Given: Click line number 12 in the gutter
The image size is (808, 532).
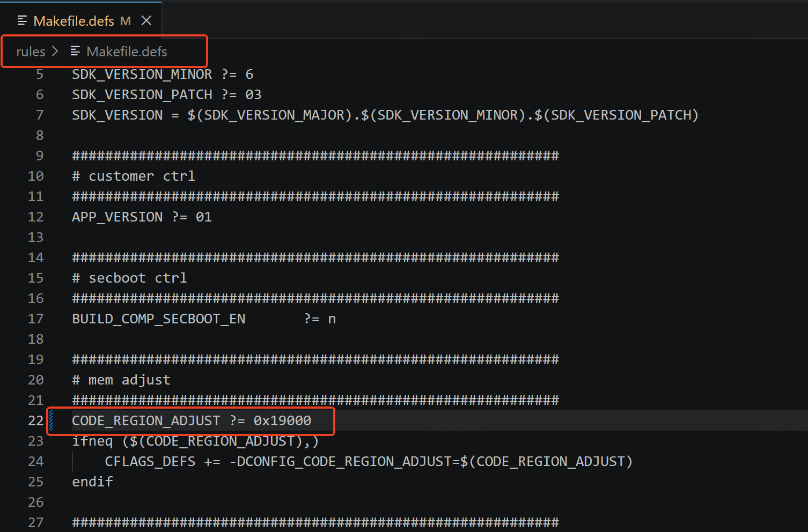Looking at the screenshot, I should tap(35, 217).
